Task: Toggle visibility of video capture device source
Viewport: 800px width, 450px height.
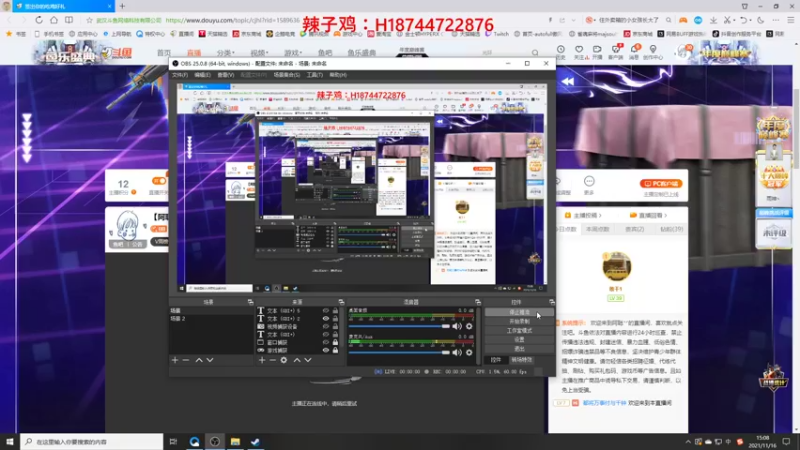Action: pyautogui.click(x=326, y=327)
